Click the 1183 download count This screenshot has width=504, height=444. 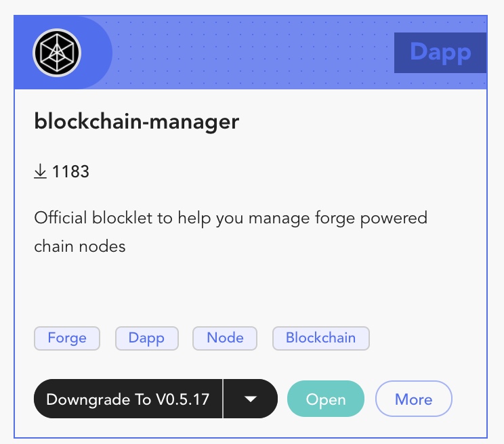[x=70, y=172]
